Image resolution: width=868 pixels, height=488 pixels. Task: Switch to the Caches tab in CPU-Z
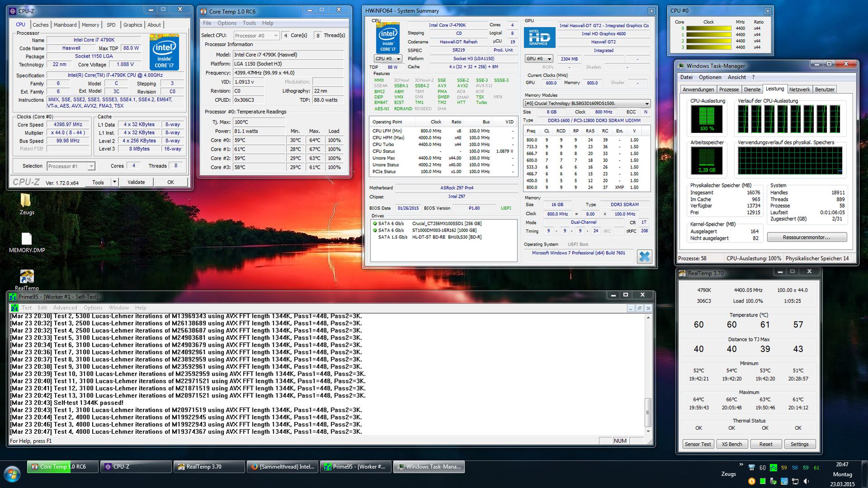click(40, 25)
